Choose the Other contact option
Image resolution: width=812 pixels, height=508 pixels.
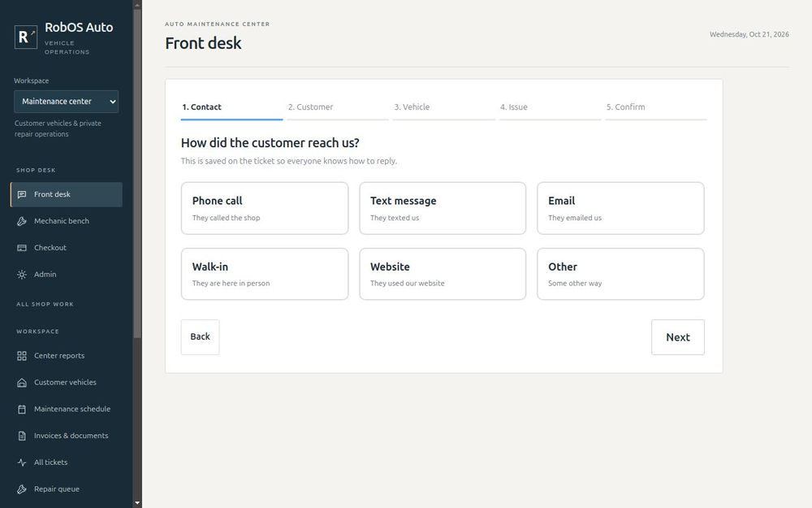click(621, 274)
